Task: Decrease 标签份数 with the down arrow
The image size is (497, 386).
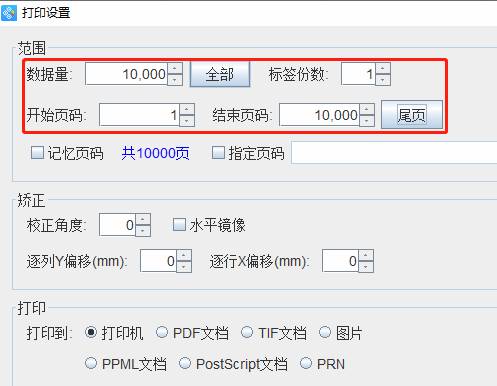Action: pos(383,80)
